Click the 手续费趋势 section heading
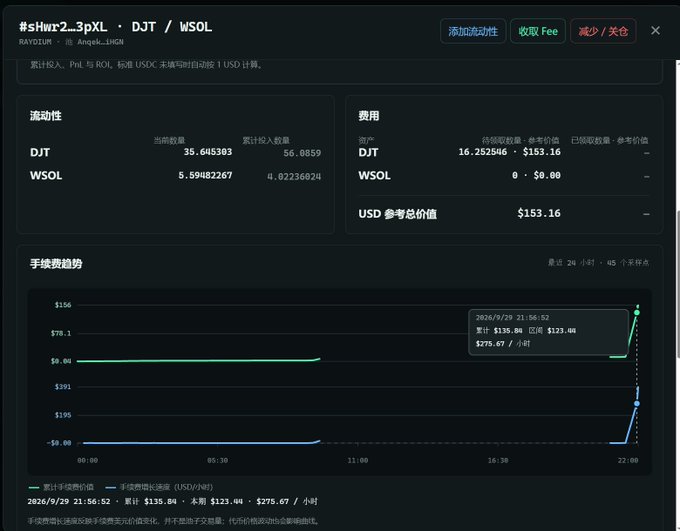Image resolution: width=680 pixels, height=531 pixels. (x=56, y=263)
